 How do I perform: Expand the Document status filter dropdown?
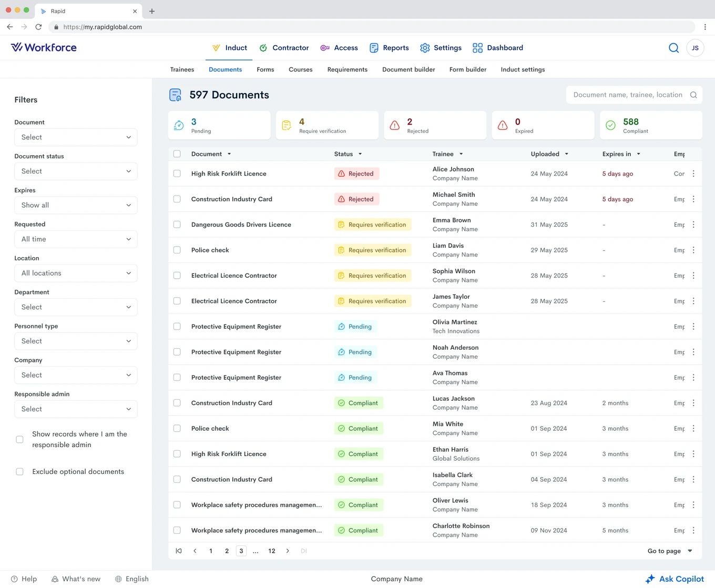tap(76, 171)
